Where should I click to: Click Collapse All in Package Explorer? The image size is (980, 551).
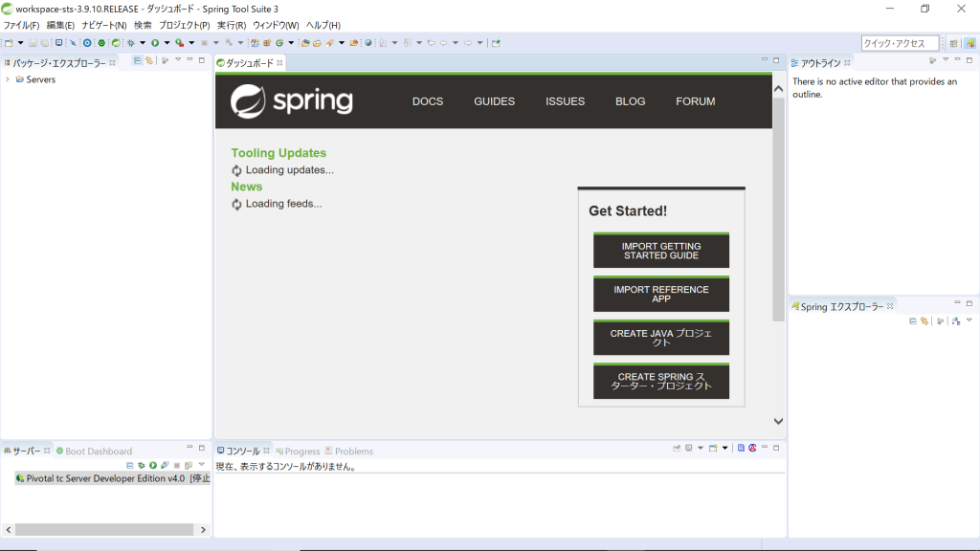coord(137,60)
